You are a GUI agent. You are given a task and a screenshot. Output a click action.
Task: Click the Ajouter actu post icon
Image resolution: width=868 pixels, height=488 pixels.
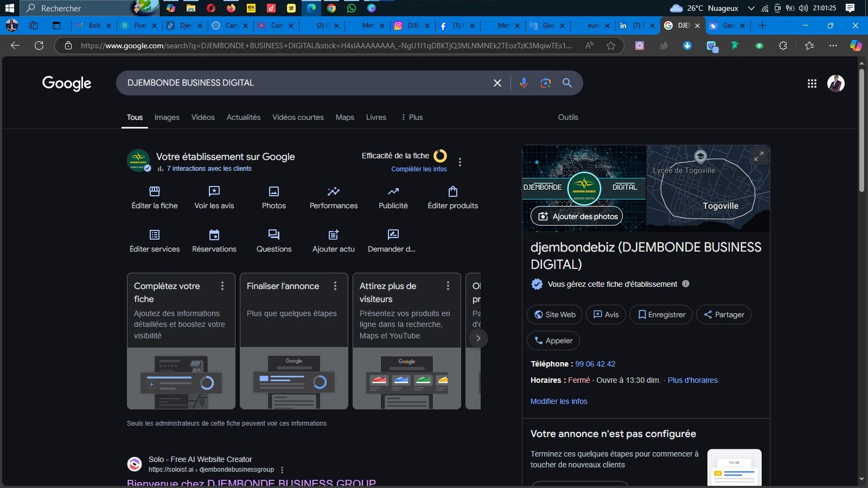(334, 235)
